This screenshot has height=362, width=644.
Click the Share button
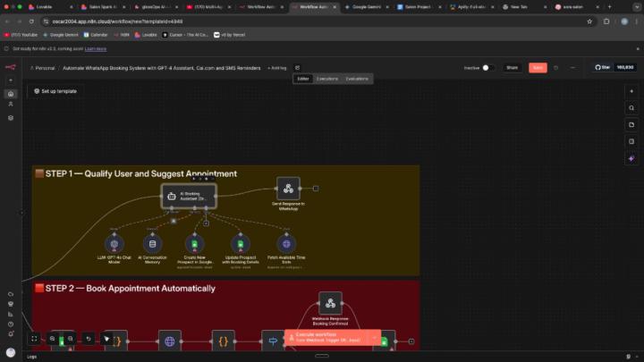(513, 67)
